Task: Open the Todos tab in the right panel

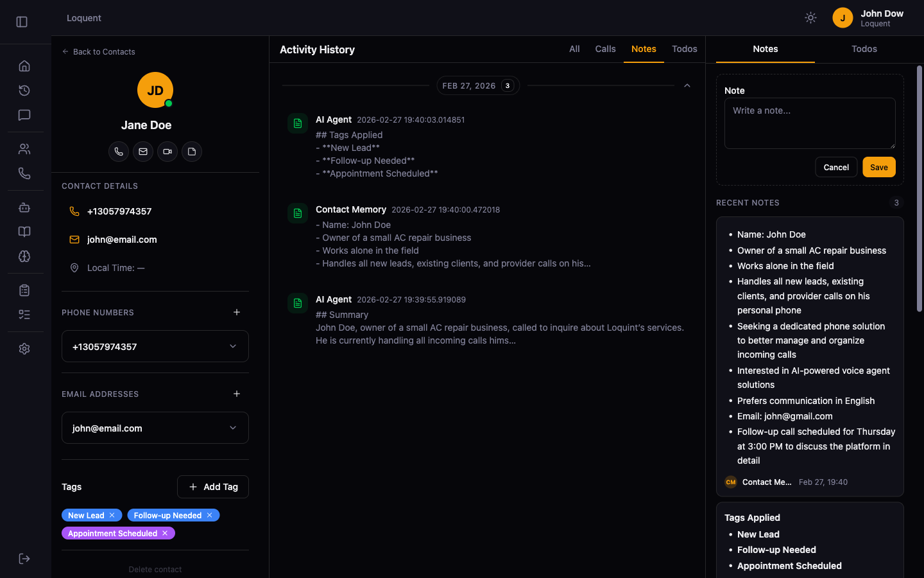Action: click(864, 49)
